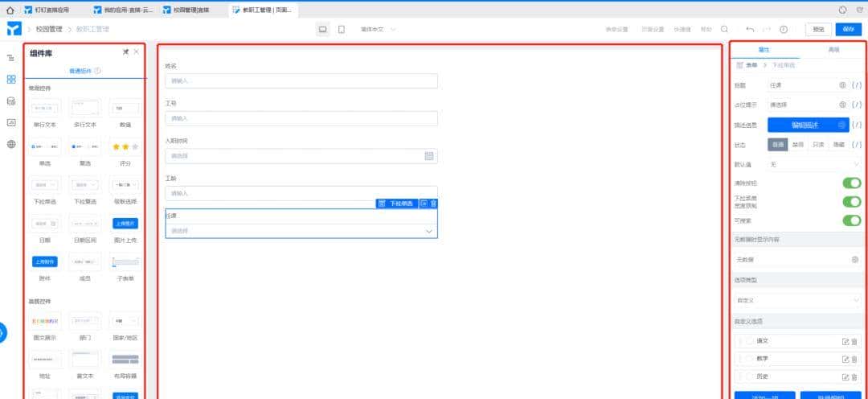Click the 保存 button
868x399 pixels.
pyautogui.click(x=849, y=30)
